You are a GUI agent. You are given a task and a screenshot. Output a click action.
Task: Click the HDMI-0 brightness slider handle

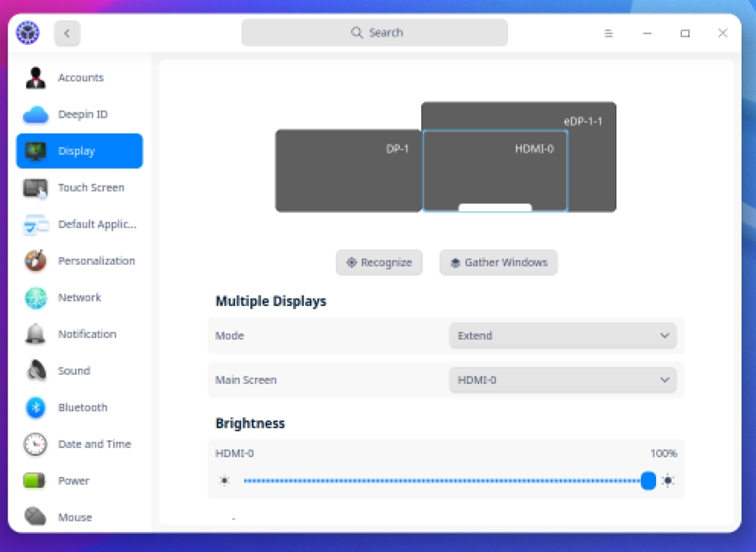tap(648, 480)
